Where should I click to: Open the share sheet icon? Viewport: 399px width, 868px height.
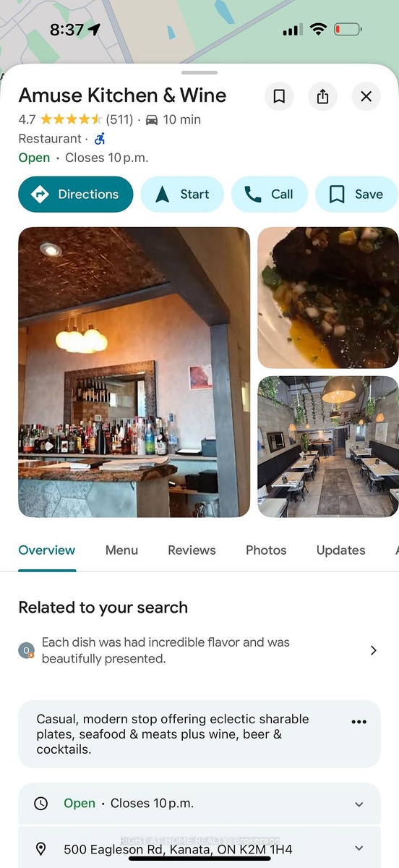(x=323, y=96)
